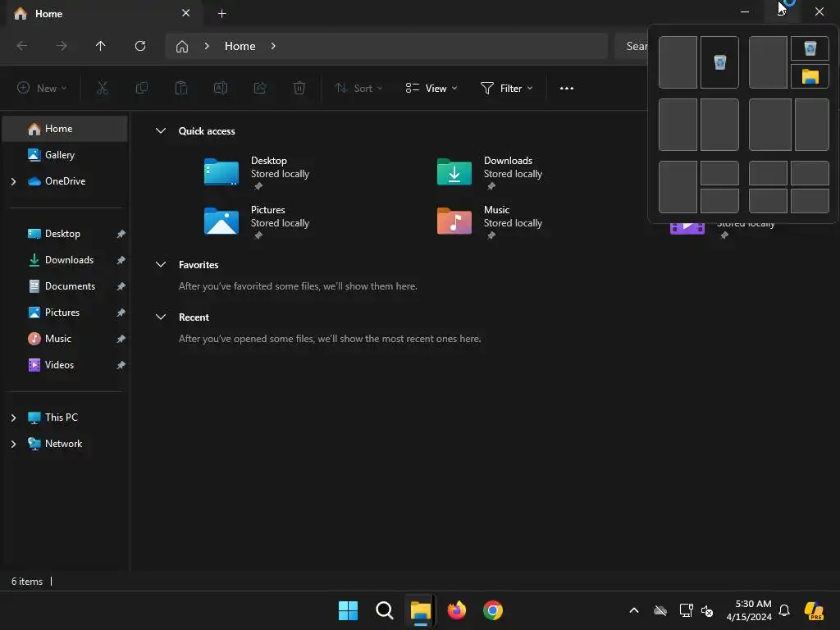This screenshot has width=840, height=630.
Task: Open the Sort dropdown menu
Action: pyautogui.click(x=358, y=88)
